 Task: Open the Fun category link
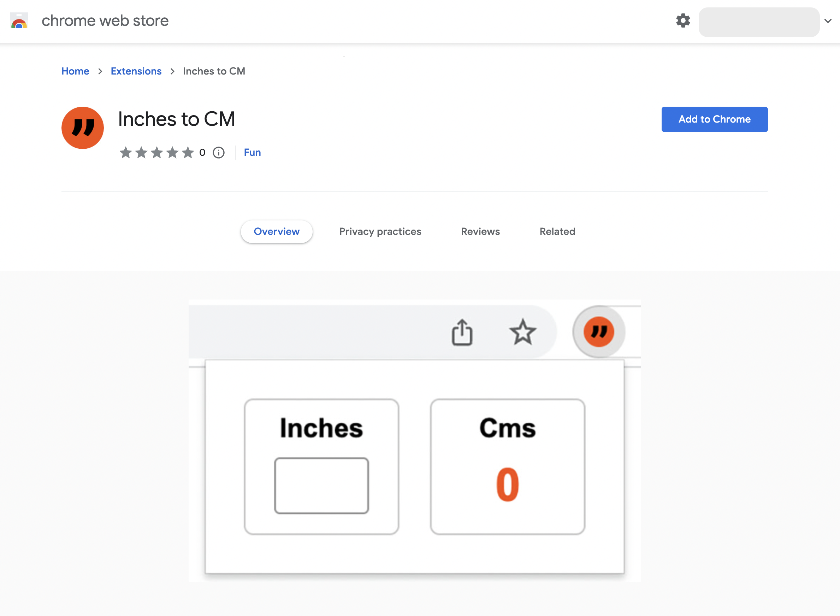252,152
